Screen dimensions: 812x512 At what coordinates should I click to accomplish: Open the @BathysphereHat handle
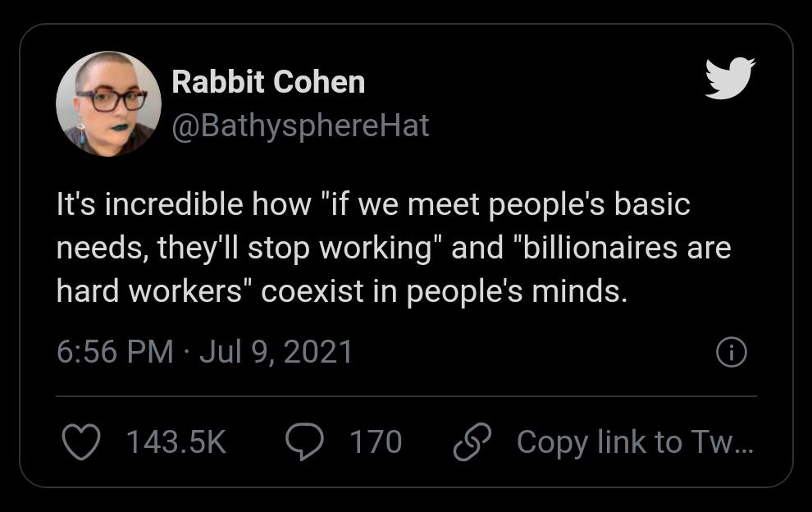click(x=300, y=126)
